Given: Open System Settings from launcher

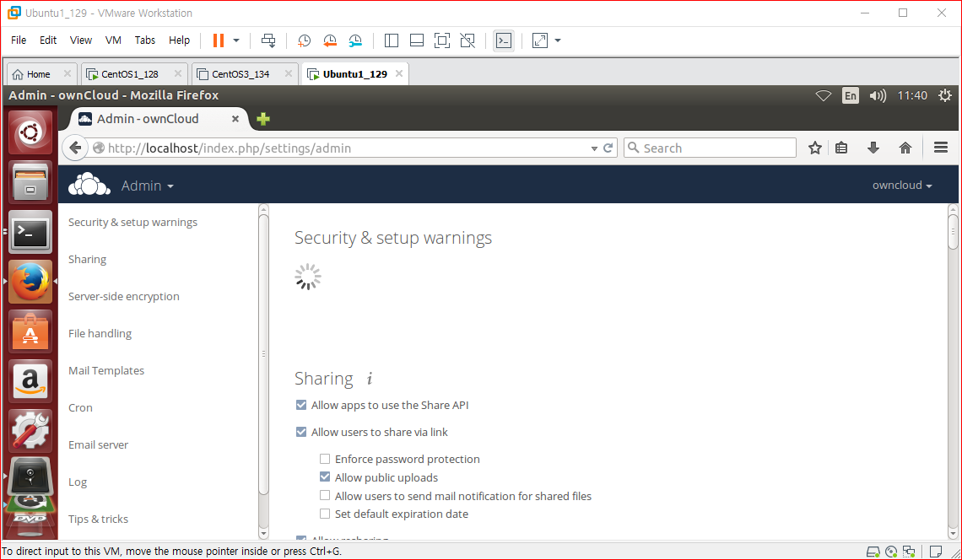Looking at the screenshot, I should tap(30, 431).
